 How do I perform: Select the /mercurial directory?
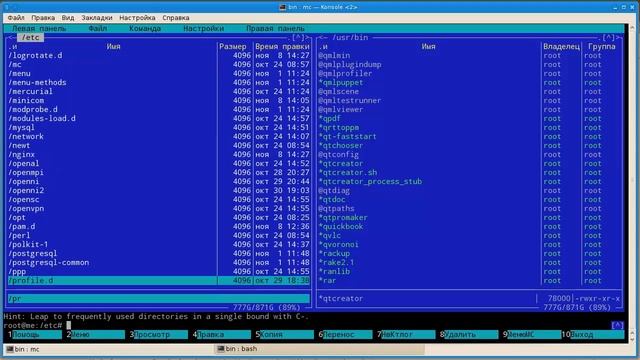point(31,91)
